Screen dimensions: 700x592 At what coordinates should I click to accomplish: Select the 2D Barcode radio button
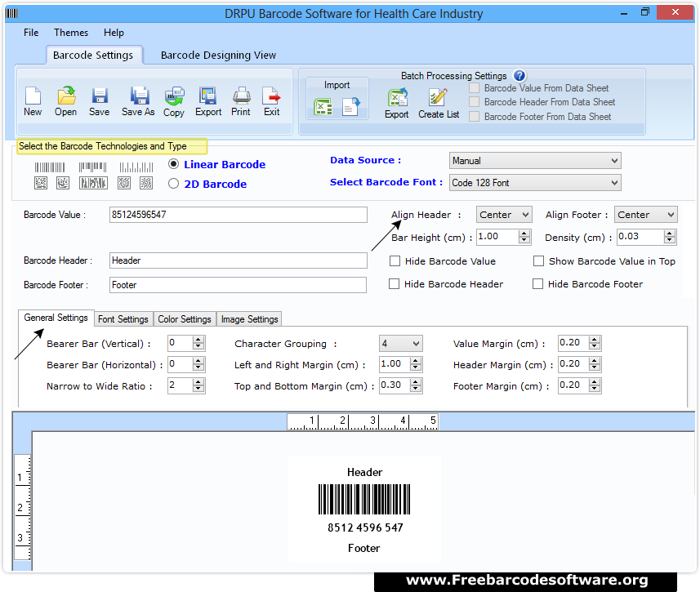pos(174,184)
